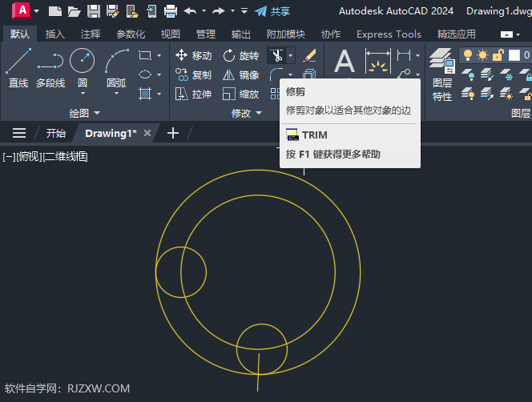Toggle the layer freeze sun icon
The width and height of the screenshot is (532, 402).
click(482, 55)
